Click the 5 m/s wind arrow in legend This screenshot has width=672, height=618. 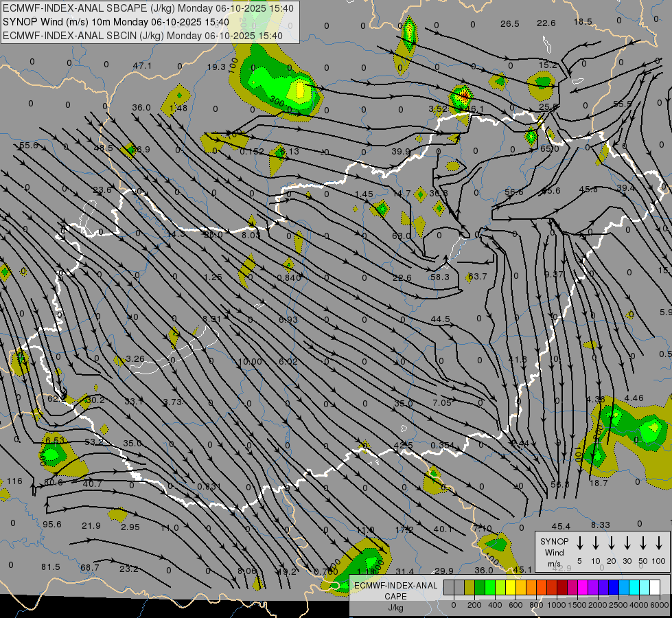(x=580, y=543)
